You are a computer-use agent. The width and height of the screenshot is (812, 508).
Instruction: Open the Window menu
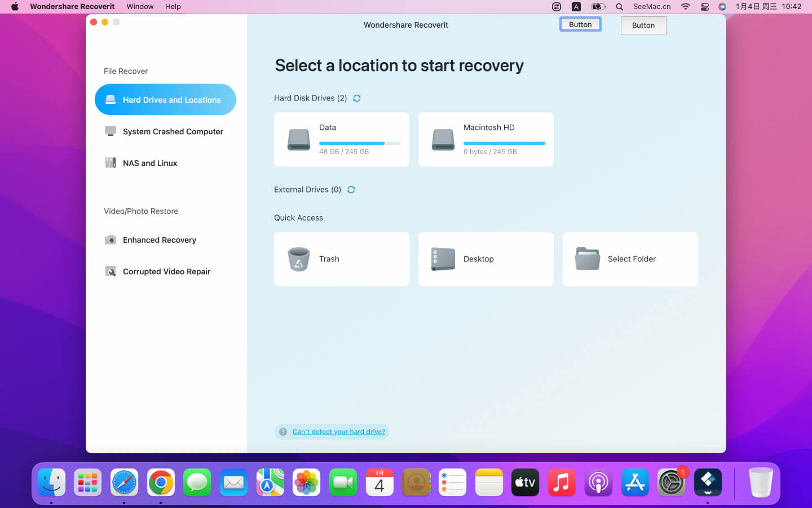[140, 7]
